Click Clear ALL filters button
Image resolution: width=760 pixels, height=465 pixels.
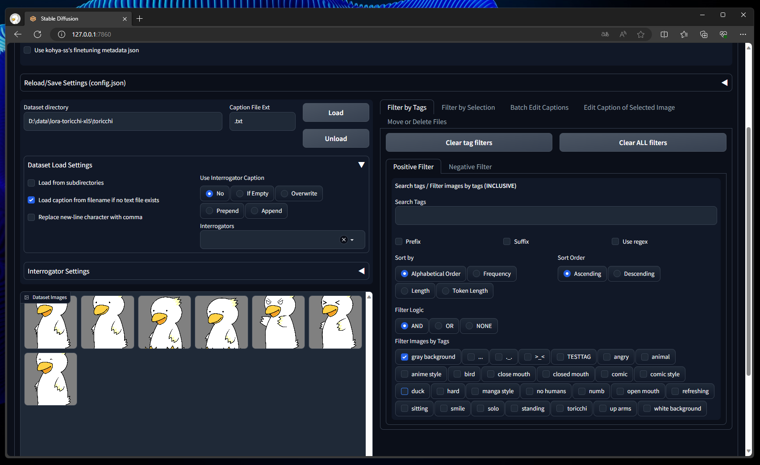point(643,142)
